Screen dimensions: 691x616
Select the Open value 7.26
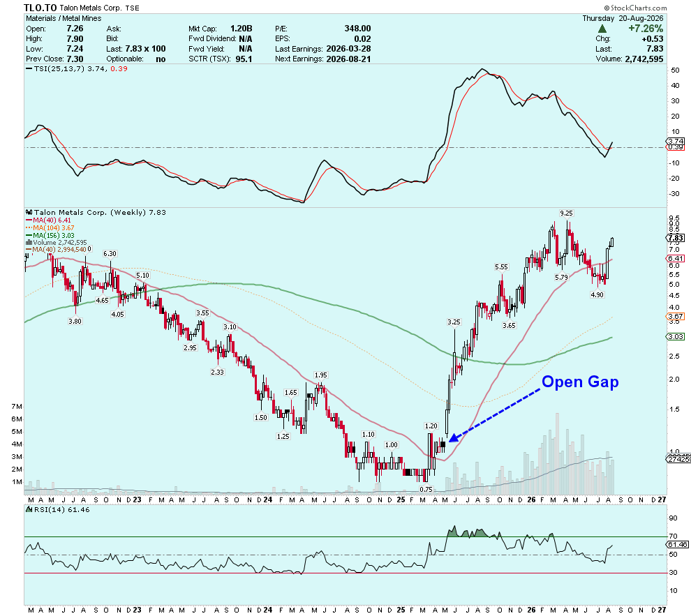[x=75, y=29]
